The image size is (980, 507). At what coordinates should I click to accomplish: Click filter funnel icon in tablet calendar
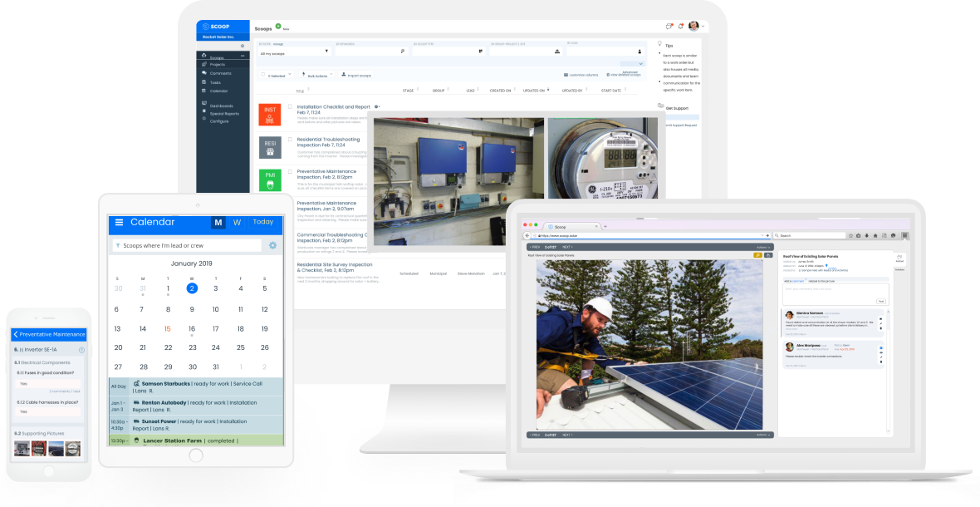point(118,246)
